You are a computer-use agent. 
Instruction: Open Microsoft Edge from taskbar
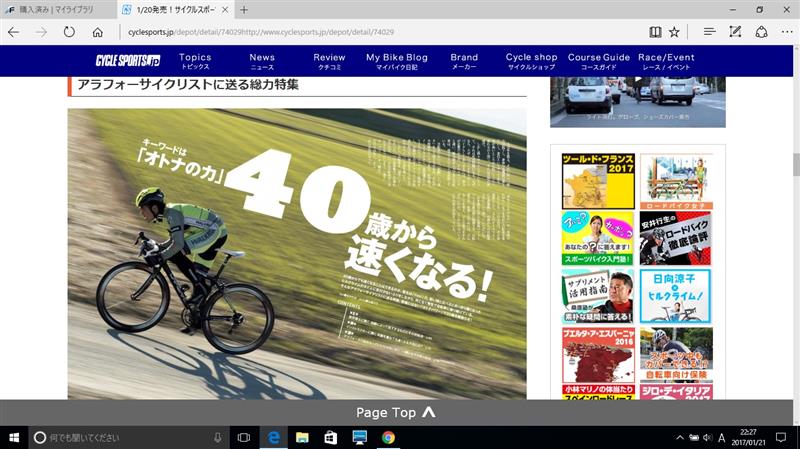(x=273, y=437)
